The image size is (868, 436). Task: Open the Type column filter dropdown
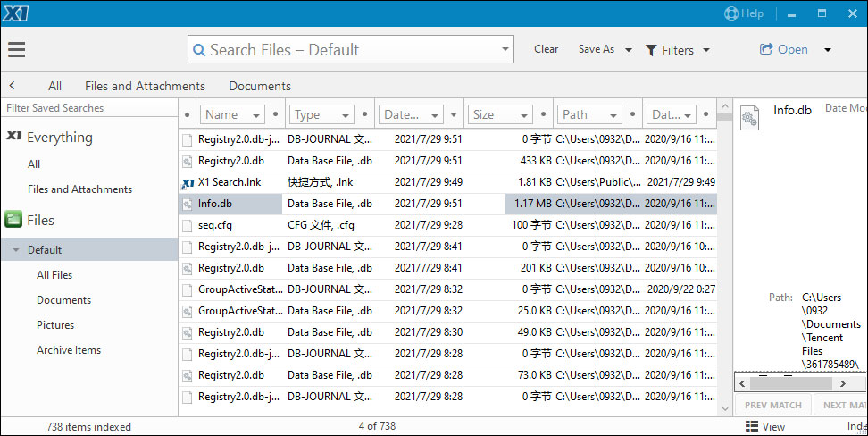click(x=346, y=116)
